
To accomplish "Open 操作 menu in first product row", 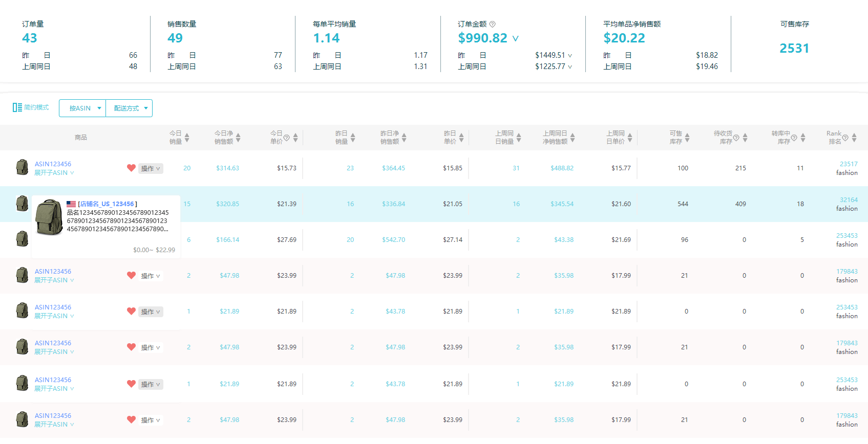I will coord(151,168).
